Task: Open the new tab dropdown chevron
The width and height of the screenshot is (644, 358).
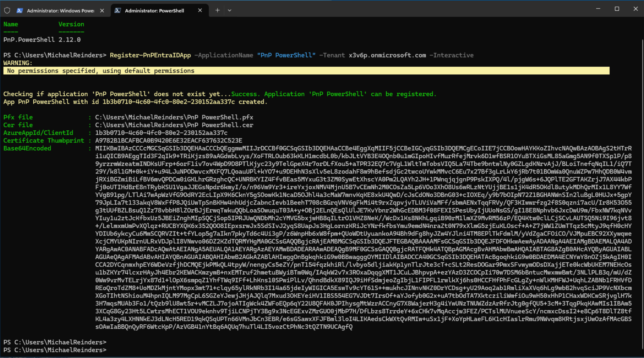Action: [230, 10]
